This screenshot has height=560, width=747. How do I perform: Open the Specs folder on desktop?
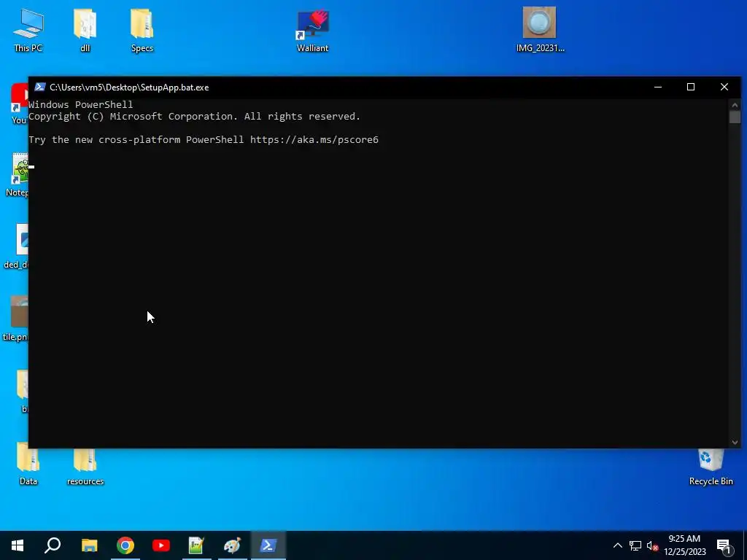click(x=142, y=30)
